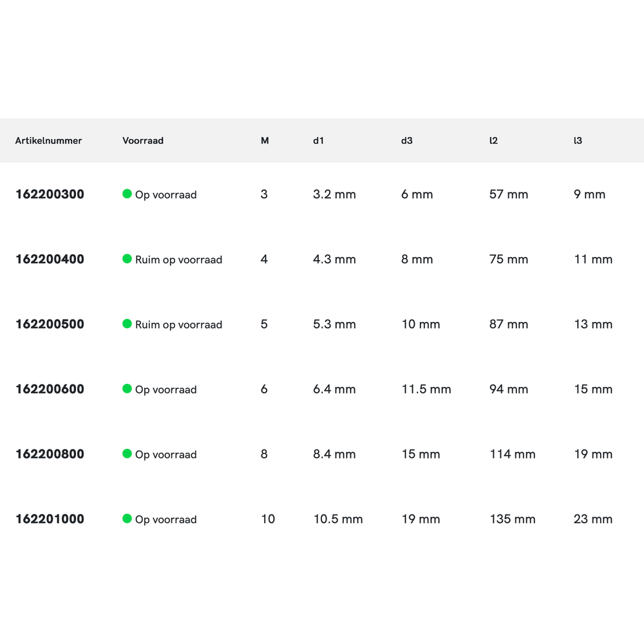Click the Artikelnummer column header

[49, 140]
